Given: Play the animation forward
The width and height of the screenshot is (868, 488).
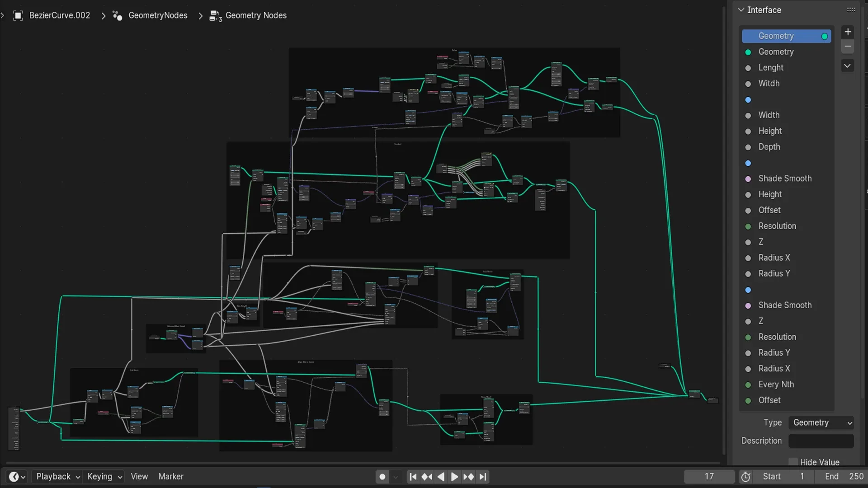Looking at the screenshot, I should [454, 477].
